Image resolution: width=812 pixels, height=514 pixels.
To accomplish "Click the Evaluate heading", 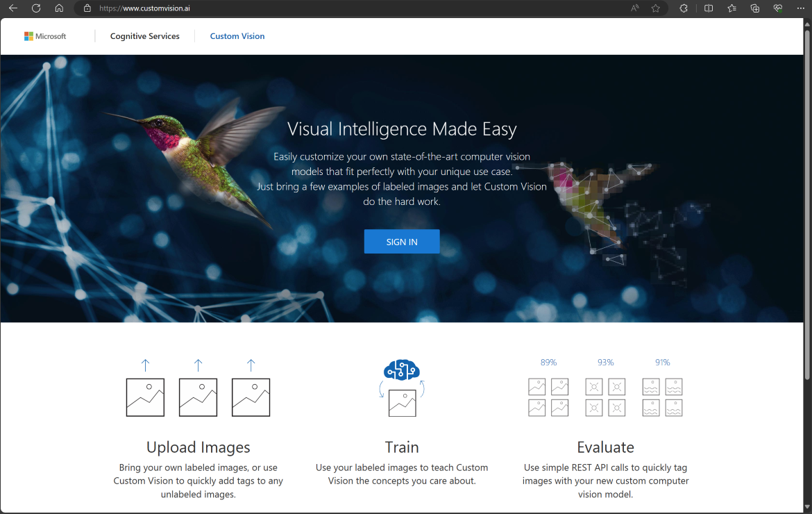I will 605,447.
